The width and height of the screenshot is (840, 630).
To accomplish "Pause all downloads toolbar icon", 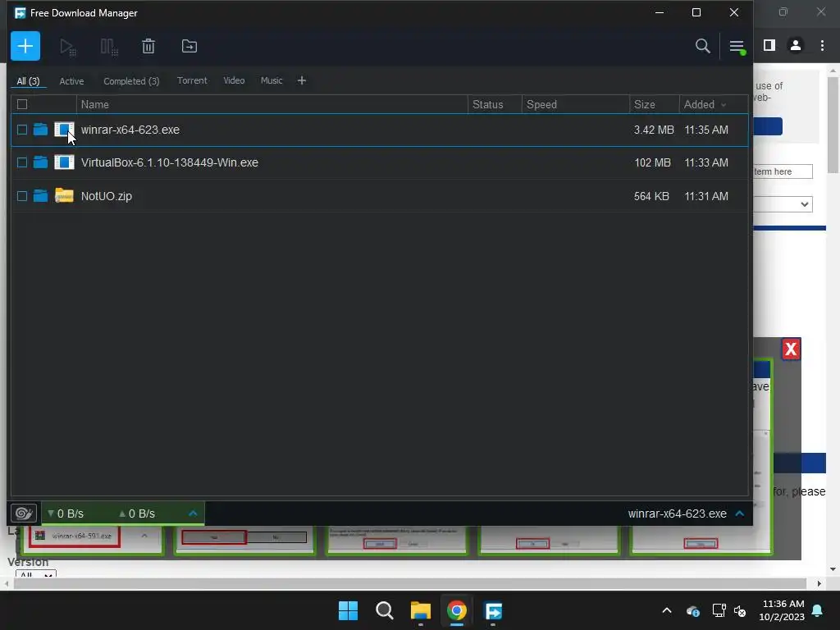I will click(109, 47).
